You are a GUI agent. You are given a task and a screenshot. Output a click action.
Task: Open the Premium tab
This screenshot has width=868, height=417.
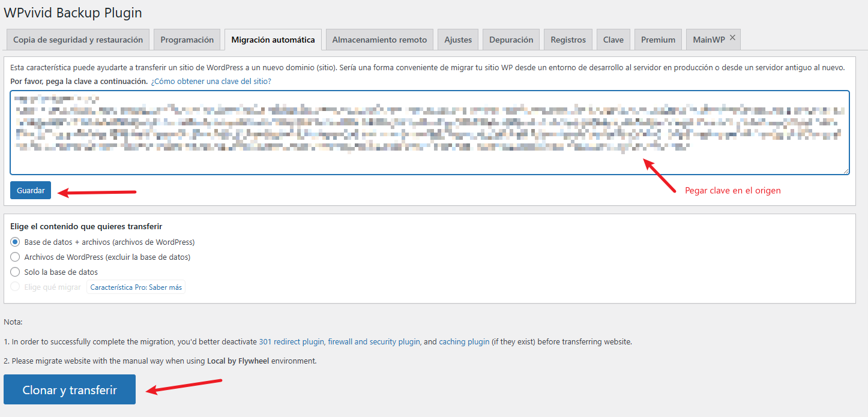658,40
